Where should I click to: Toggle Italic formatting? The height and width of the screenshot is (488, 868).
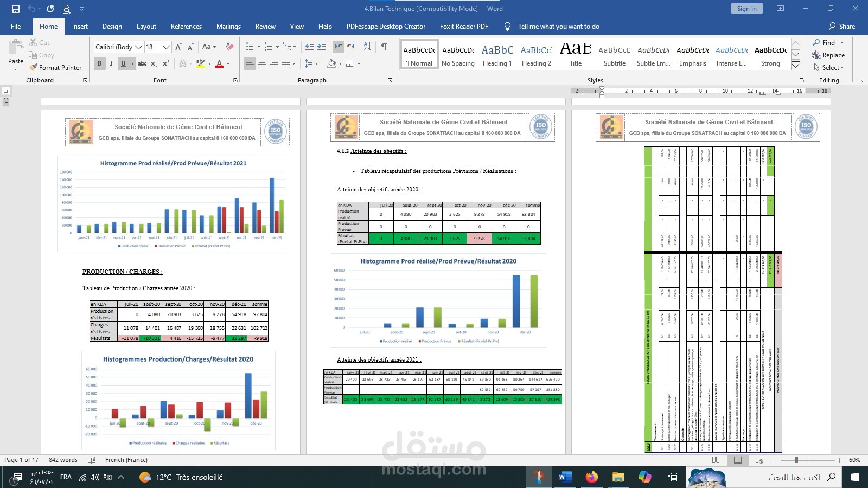pos(111,63)
